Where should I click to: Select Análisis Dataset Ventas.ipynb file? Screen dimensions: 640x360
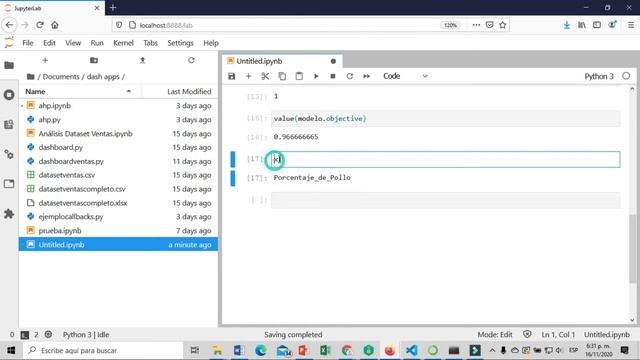(x=118, y=133)
